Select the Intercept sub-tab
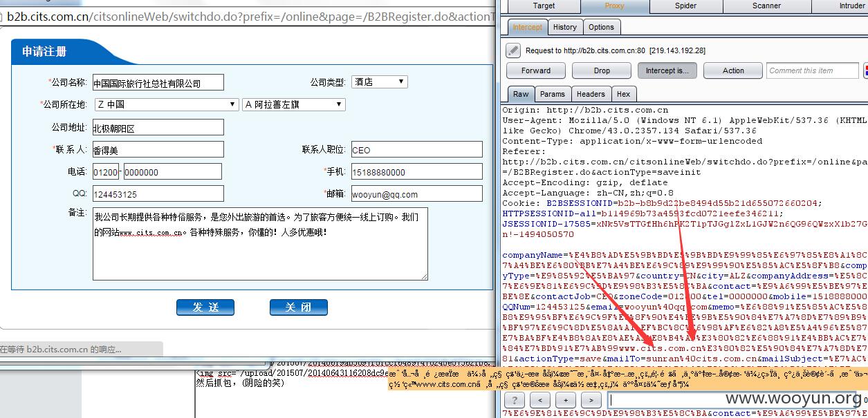 coord(527,27)
